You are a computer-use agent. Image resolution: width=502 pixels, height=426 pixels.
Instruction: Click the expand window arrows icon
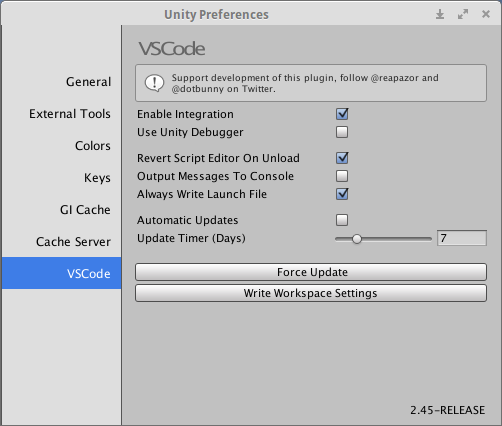coord(463,14)
